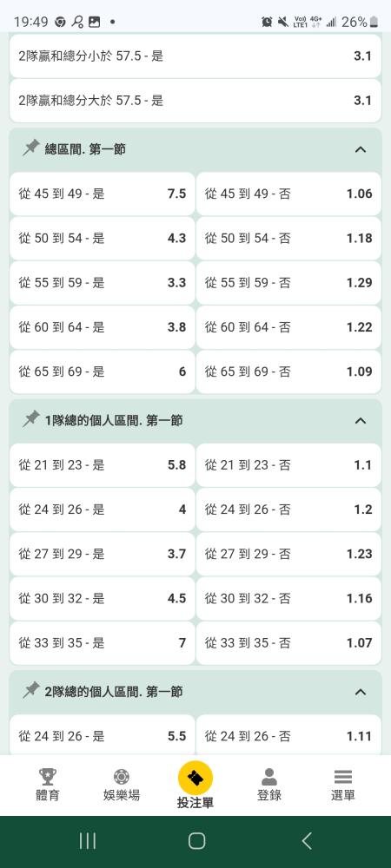The width and height of the screenshot is (391, 868).
Task: Collapse the 2隊總的個人區間. 第一節 chevron
Action: [361, 692]
